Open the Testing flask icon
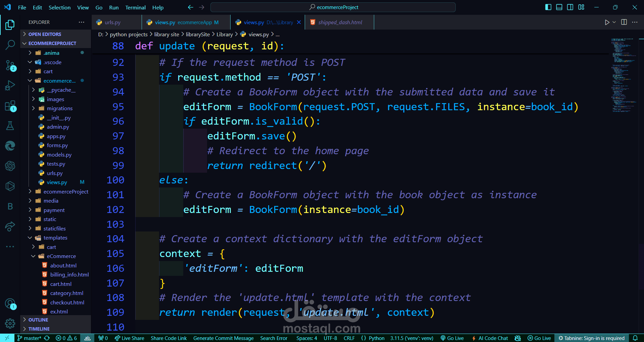Screen dimensions: 644x342 10,126
